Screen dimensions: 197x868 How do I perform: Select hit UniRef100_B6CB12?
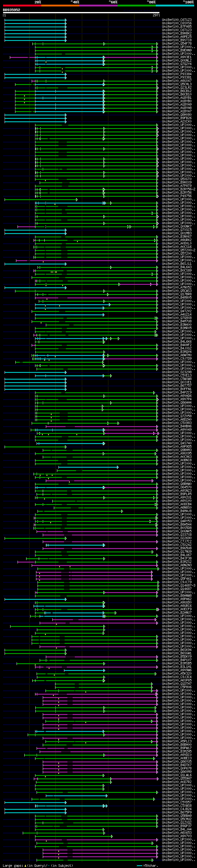pyautogui.click(x=177, y=91)
